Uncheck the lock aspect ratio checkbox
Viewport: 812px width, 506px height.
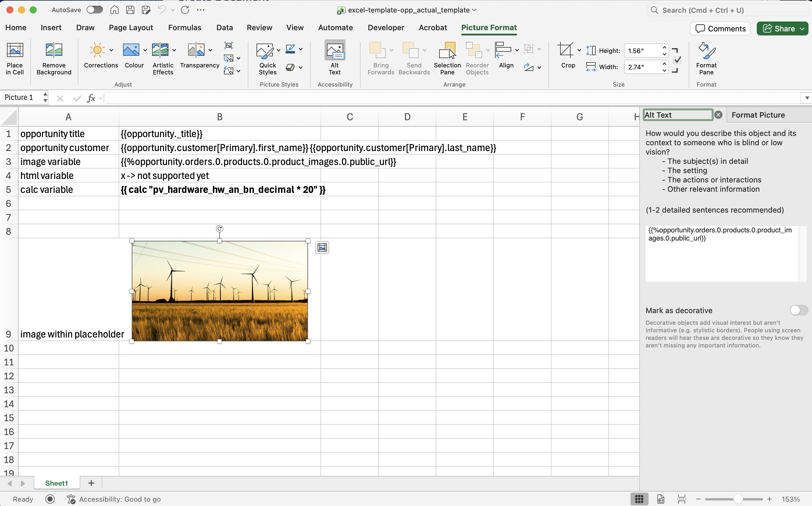click(x=677, y=60)
